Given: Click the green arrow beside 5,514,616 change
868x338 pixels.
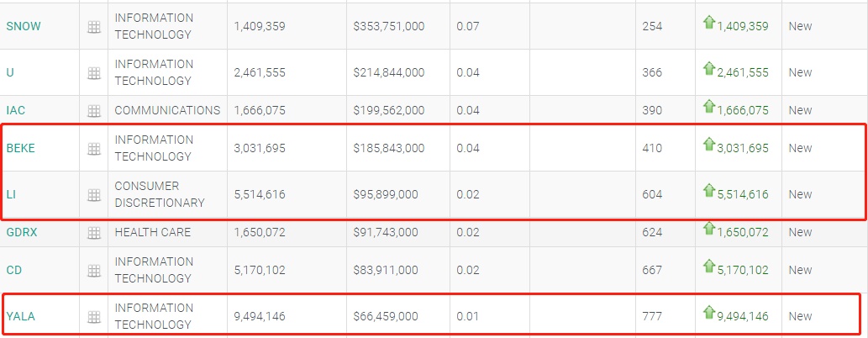Looking at the screenshot, I should pyautogui.click(x=708, y=192).
